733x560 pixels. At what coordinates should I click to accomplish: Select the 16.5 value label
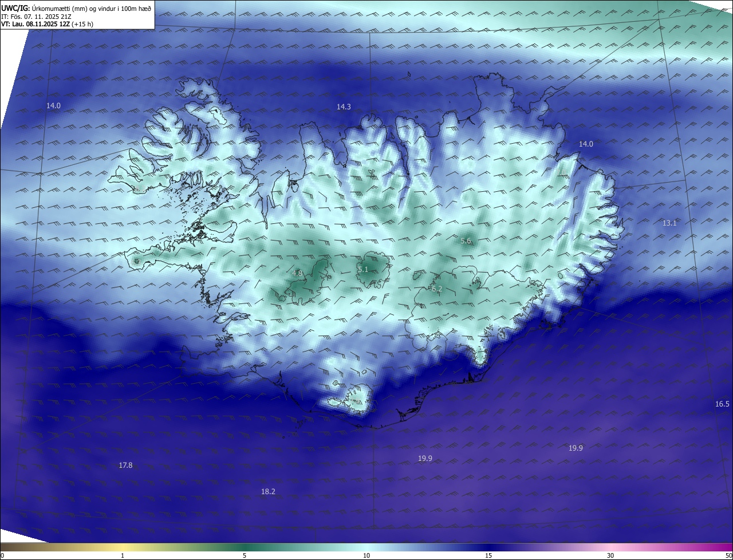tap(722, 404)
